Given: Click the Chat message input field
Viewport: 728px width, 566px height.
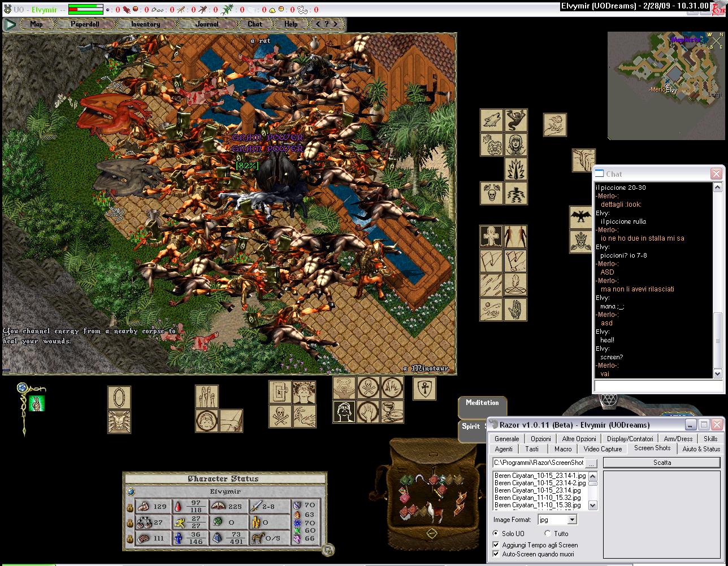Looking at the screenshot, I should pos(658,386).
